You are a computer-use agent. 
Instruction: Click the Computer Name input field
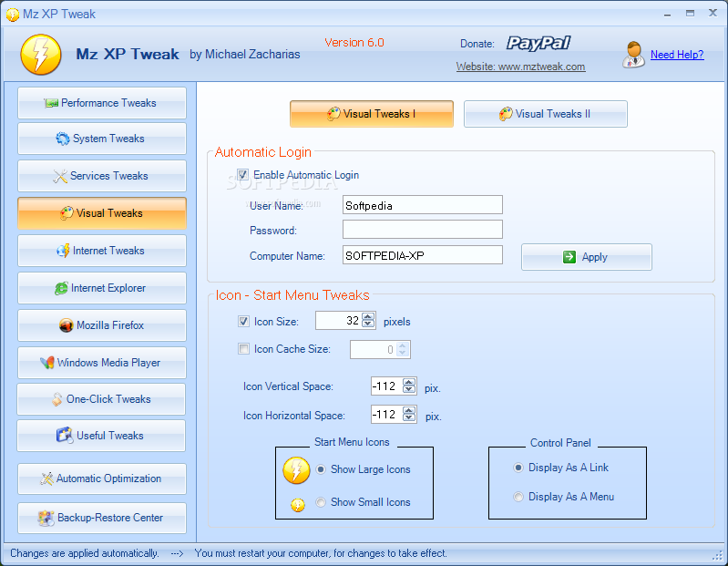[x=423, y=255]
